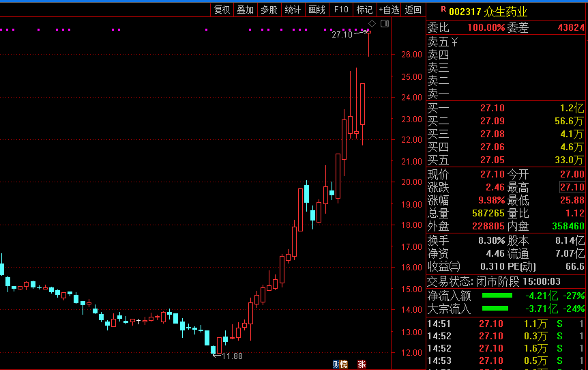Screen dimensions: 588x370
Task: Click the 买一 bid price 27.10
Action: point(492,108)
